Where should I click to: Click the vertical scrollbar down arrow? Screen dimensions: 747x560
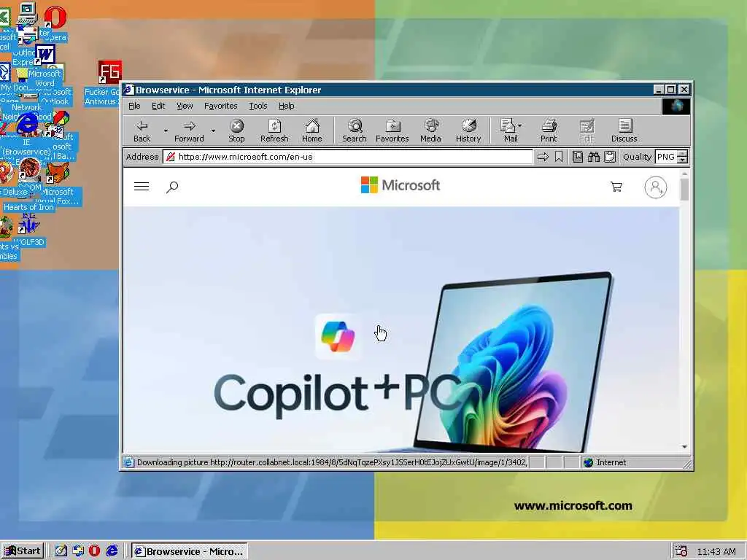pyautogui.click(x=684, y=447)
